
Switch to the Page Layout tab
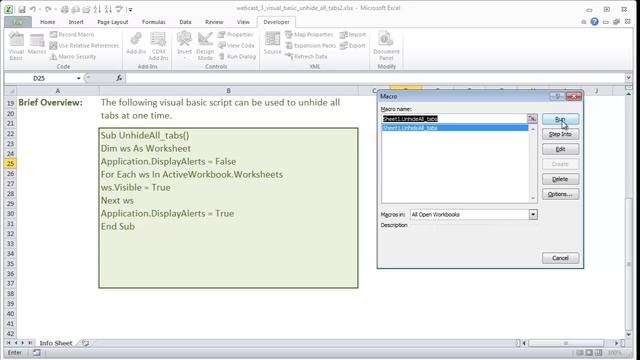point(113,22)
